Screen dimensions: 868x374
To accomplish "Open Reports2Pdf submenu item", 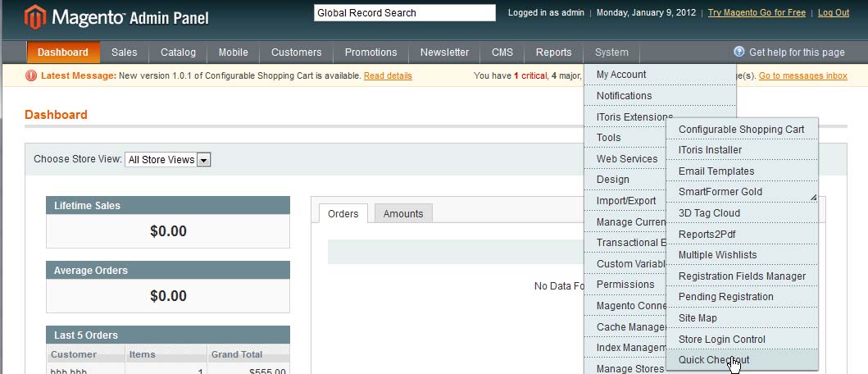I will tap(742, 234).
